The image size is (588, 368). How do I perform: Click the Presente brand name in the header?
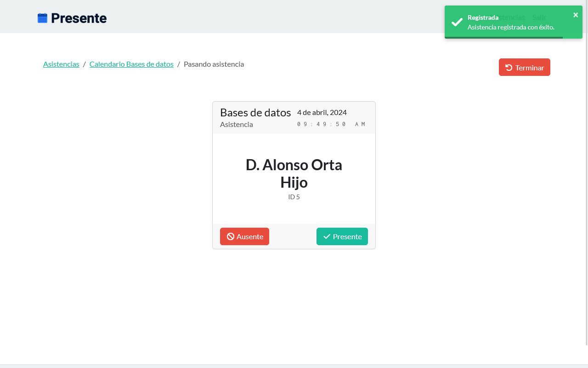[79, 18]
